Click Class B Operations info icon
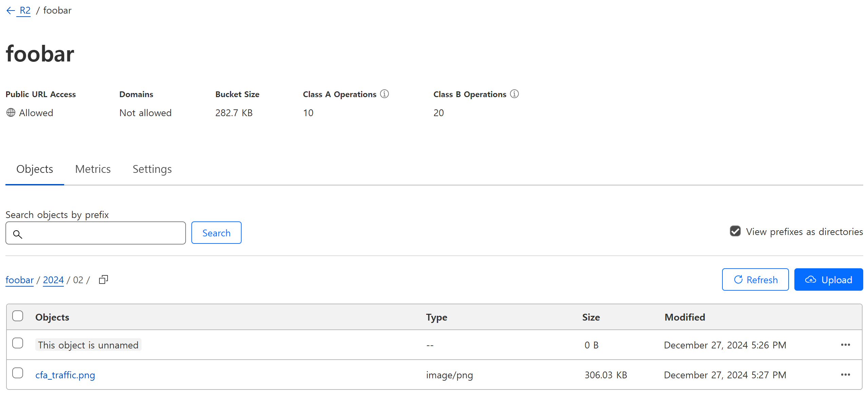This screenshot has width=868, height=398. pyautogui.click(x=514, y=94)
